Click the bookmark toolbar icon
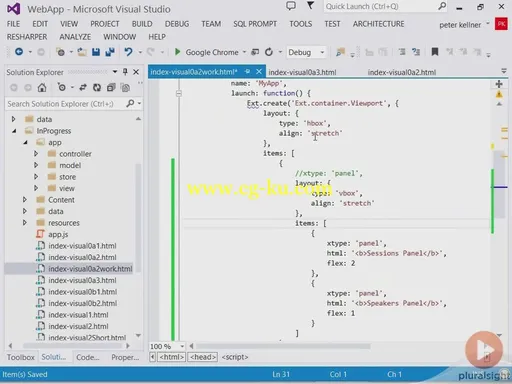The image size is (512, 384). [435, 52]
